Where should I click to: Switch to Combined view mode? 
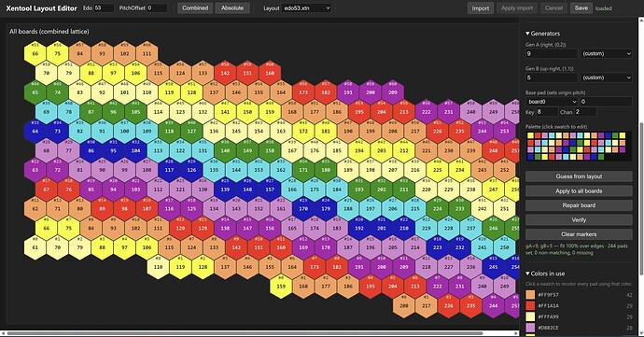tap(195, 7)
